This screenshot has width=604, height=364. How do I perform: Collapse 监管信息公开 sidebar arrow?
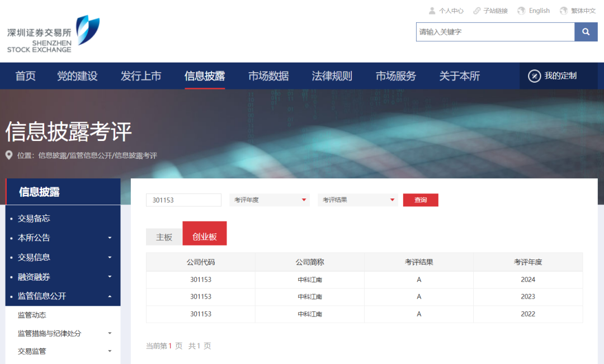[110, 296]
